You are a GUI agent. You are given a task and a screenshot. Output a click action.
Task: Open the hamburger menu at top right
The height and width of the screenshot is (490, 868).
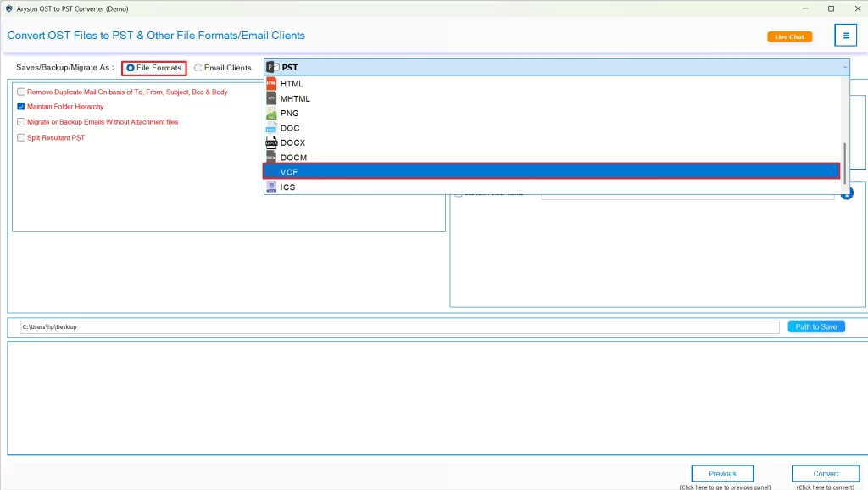[x=845, y=35]
